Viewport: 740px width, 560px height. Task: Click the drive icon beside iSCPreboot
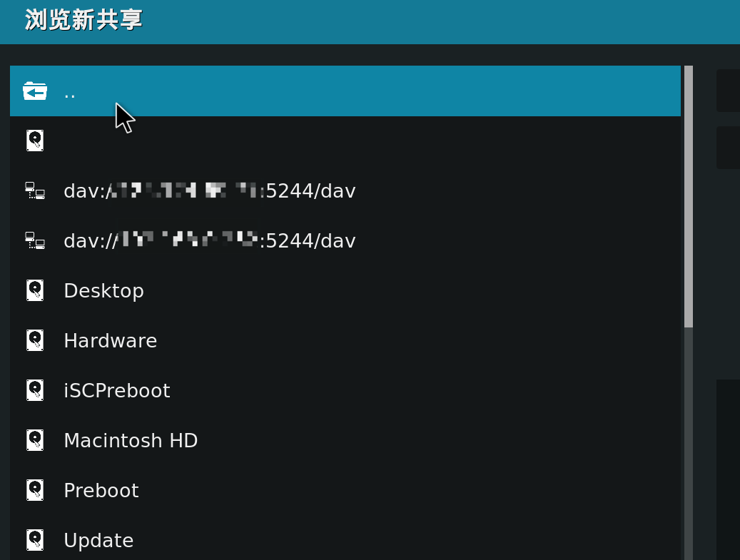[x=35, y=390]
